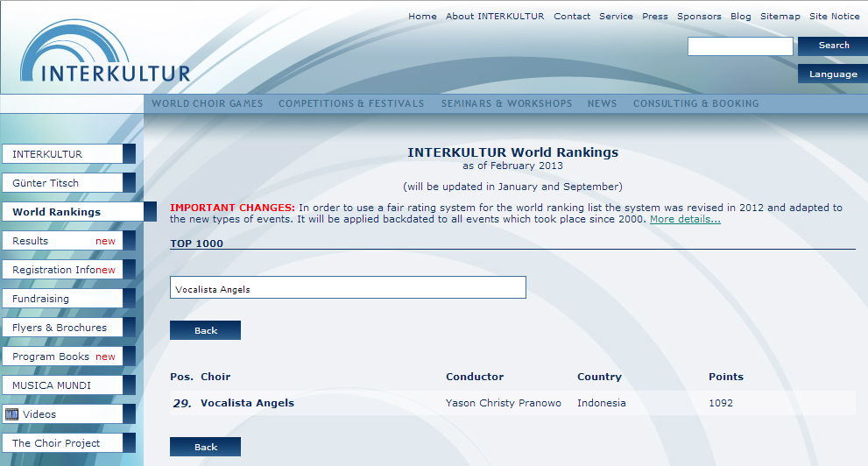Click the Pos. column header
Image resolution: width=868 pixels, height=466 pixels.
pos(181,377)
